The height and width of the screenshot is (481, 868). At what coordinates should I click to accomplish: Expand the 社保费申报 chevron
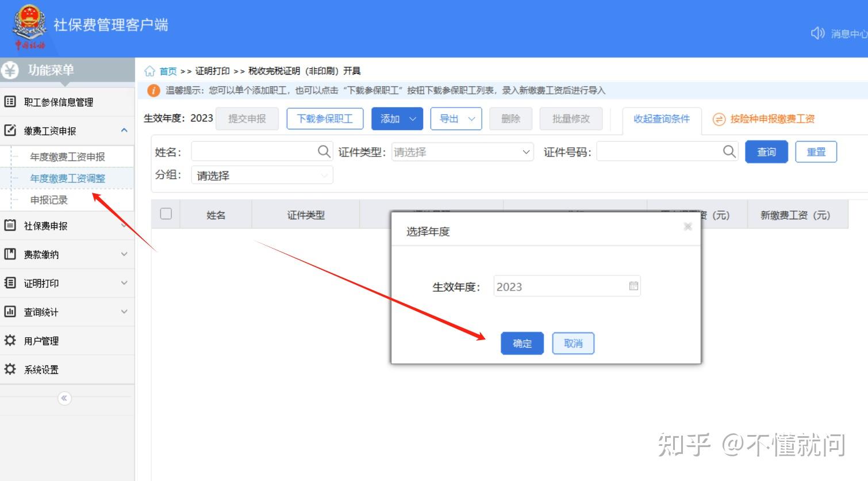tap(124, 226)
